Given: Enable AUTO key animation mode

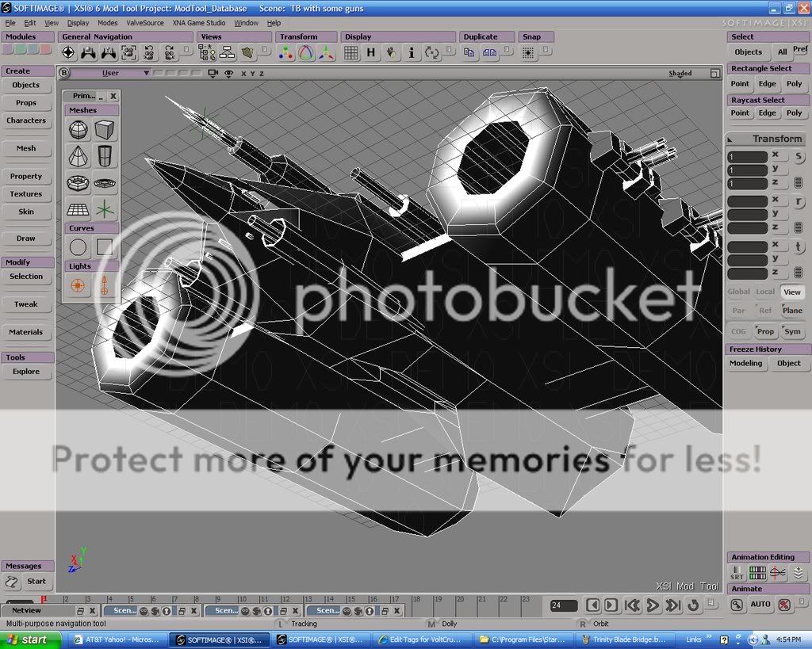Looking at the screenshot, I should coord(760,605).
